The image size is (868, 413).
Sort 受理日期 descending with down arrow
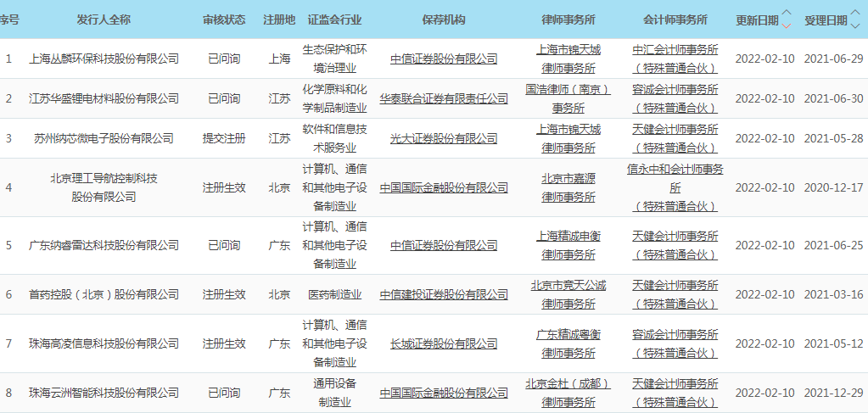pyautogui.click(x=854, y=25)
